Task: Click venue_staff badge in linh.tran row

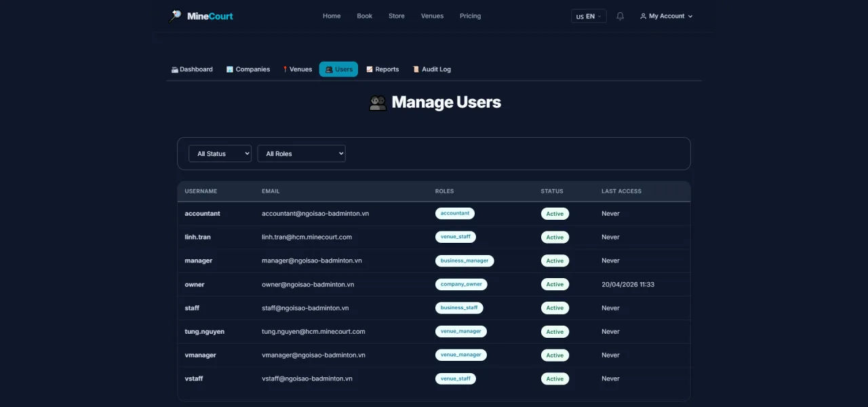Action: click(456, 237)
